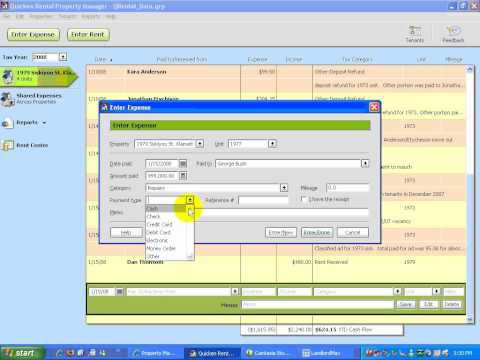480x360 pixels.
Task: Click the scrollbar up arrow of transaction list
Action: pos(470,69)
